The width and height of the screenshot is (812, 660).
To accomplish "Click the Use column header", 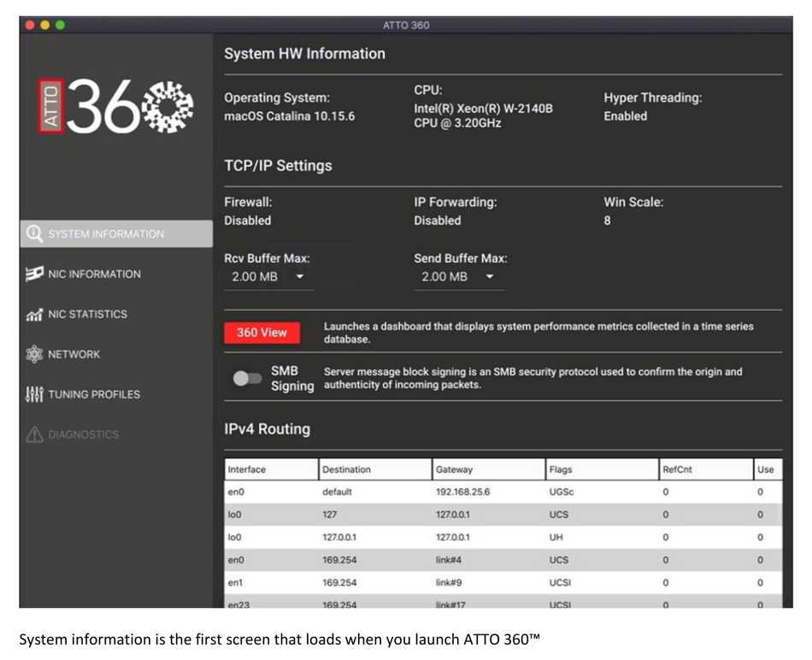I will (x=768, y=469).
